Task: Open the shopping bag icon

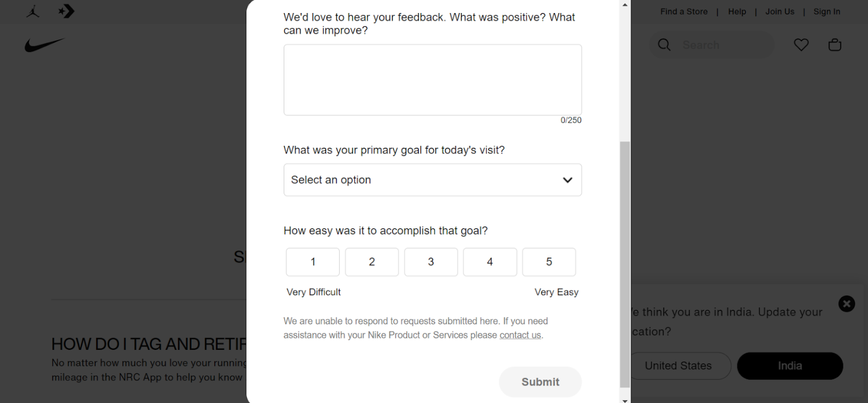Action: (x=835, y=45)
